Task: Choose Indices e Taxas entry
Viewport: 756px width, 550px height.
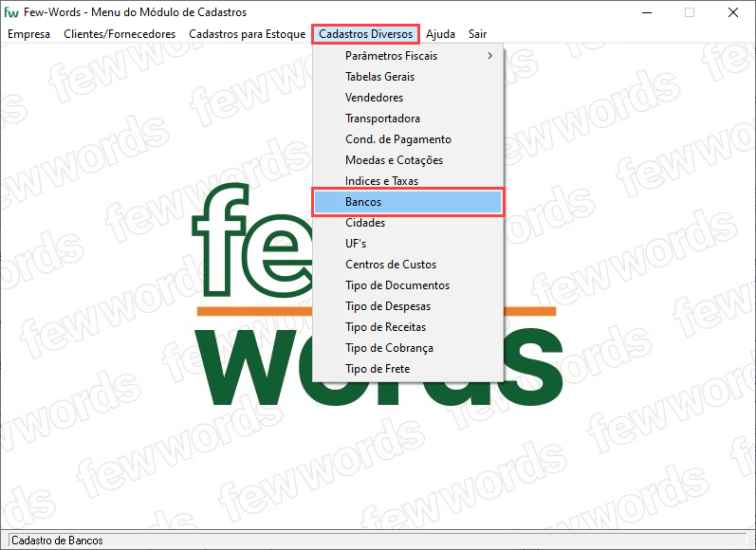Action: tap(408, 181)
